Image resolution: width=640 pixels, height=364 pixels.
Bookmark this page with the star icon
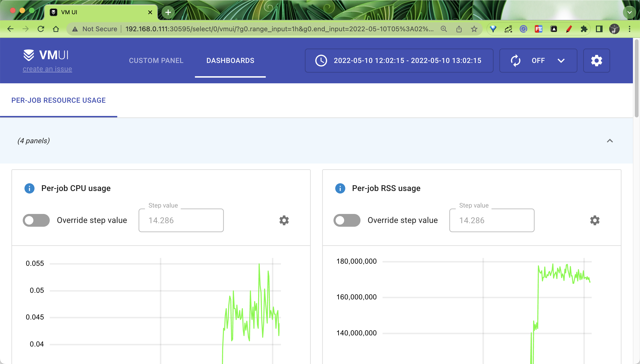click(474, 29)
